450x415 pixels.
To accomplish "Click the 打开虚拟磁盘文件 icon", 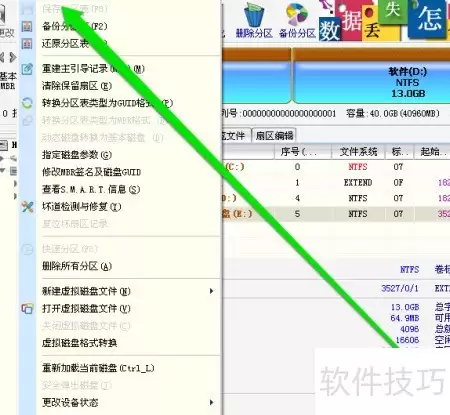I will [27, 308].
